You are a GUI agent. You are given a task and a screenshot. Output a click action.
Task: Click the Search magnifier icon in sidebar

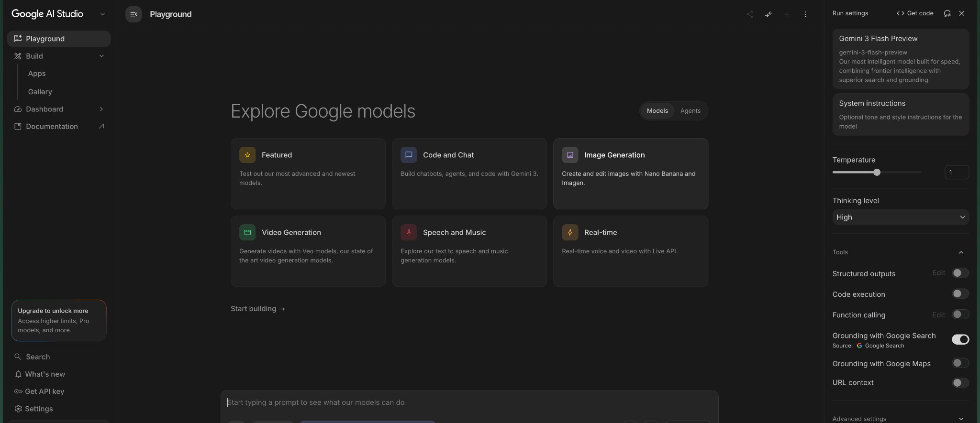(18, 357)
